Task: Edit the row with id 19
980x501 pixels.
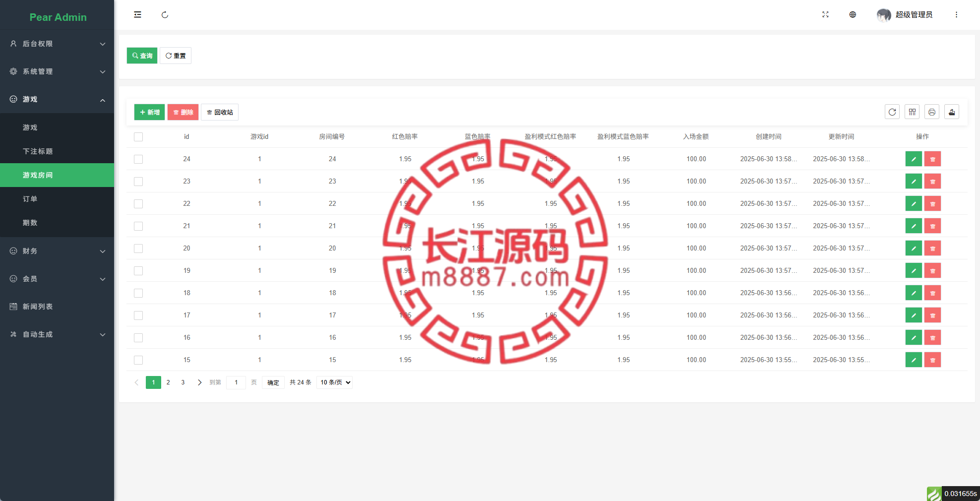Action: 914,271
